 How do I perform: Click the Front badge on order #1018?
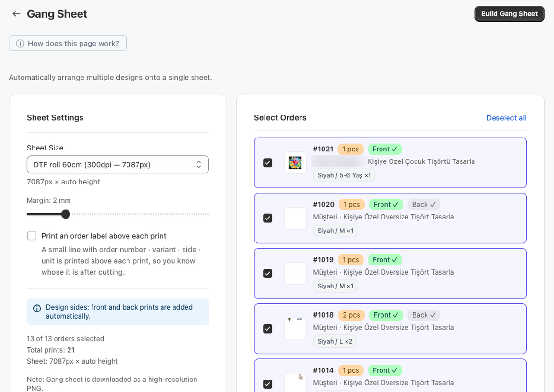point(386,315)
